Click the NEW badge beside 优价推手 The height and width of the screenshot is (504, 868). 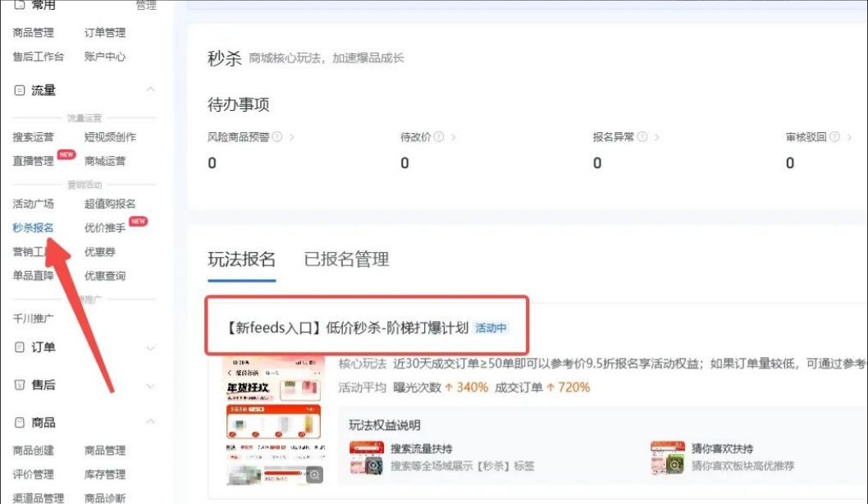[138, 222]
